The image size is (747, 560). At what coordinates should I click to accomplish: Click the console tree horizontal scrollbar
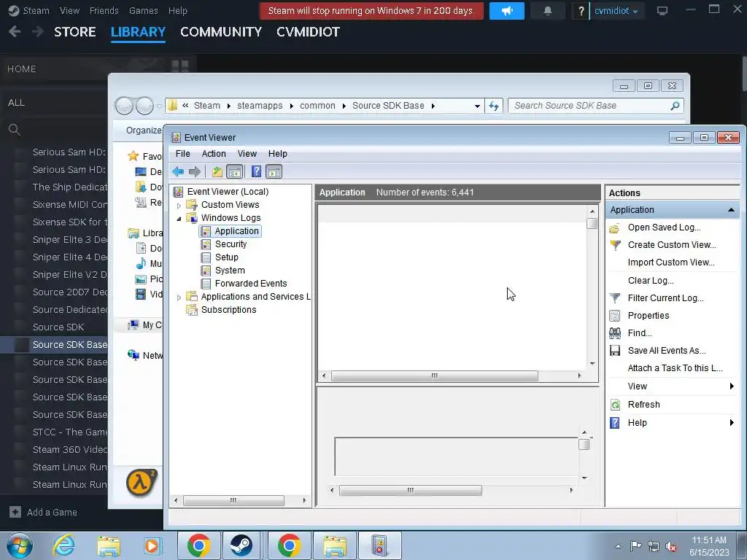[x=233, y=500]
